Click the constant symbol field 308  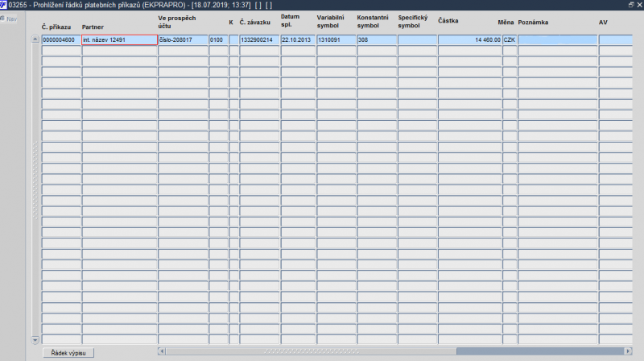[376, 39]
